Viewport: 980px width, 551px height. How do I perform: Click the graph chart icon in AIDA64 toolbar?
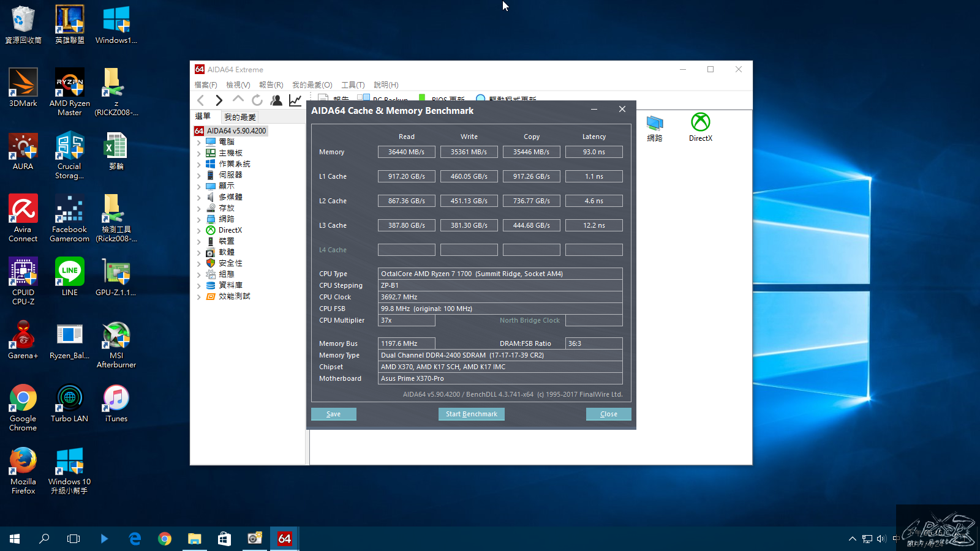pos(295,100)
